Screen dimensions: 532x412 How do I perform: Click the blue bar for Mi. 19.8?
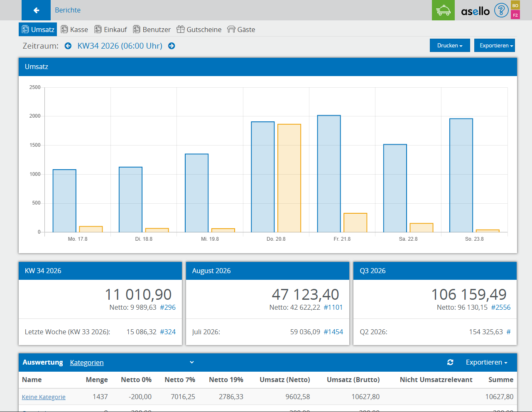(197, 193)
